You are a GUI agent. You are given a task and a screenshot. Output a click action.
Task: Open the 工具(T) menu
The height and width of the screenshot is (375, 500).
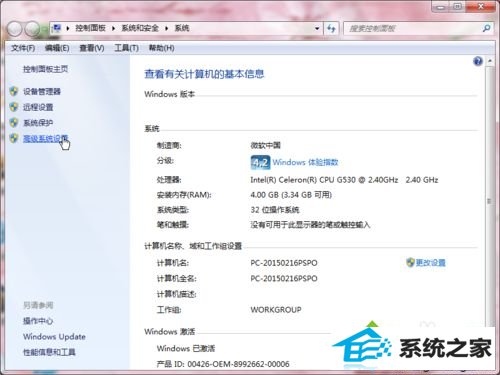pyautogui.click(x=126, y=48)
